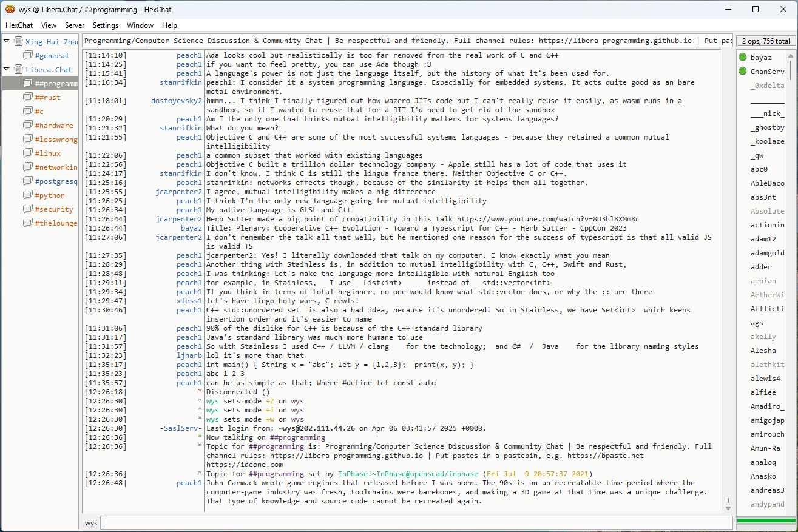Collapse the Xing-Hai-Zhai server tree
Screen dimensions: 798x532
7,42
